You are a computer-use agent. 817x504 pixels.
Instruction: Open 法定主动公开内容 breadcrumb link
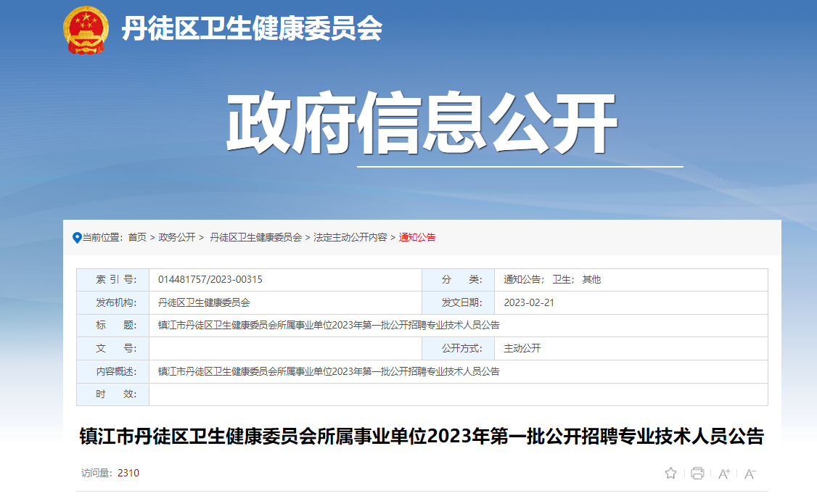click(x=350, y=237)
